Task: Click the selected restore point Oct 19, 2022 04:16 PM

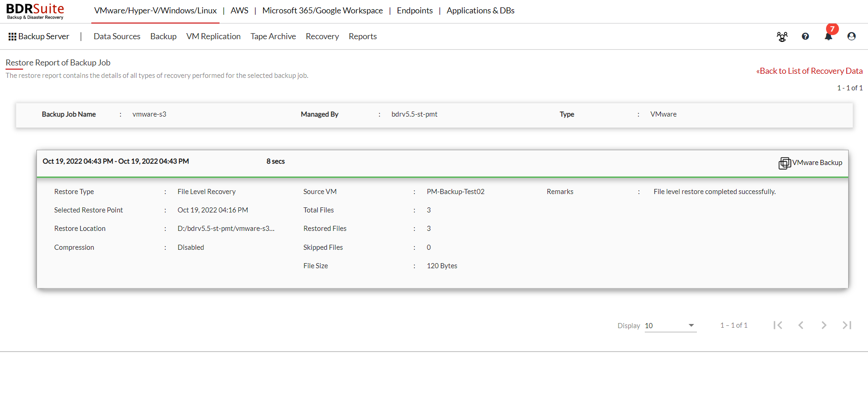Action: pyautogui.click(x=213, y=210)
